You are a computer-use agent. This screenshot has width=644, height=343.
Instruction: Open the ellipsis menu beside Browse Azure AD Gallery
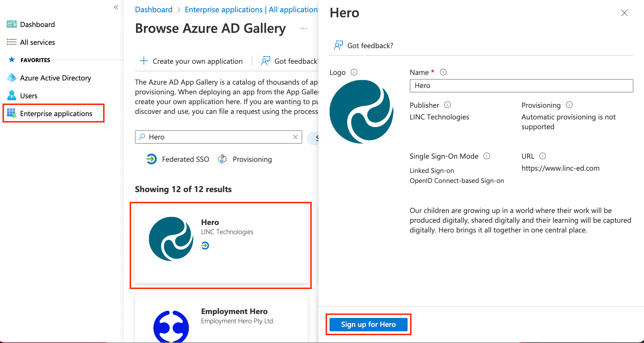pos(304,28)
